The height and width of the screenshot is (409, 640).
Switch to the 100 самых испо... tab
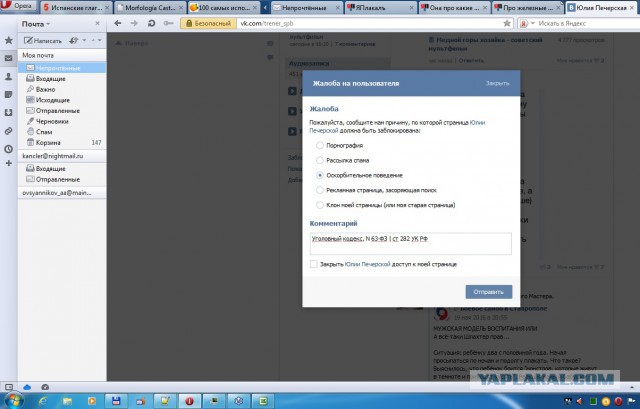point(224,7)
